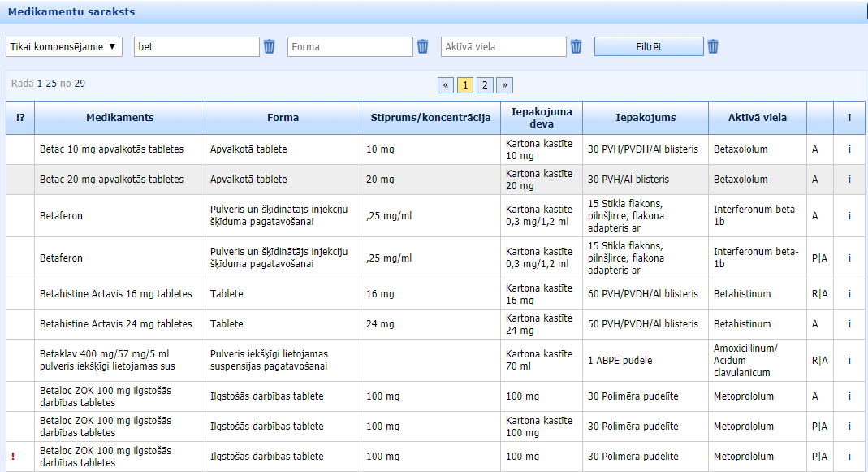Click the trash icon beside Forma field
Viewport: 868px width, 472px height.
pyautogui.click(x=423, y=47)
